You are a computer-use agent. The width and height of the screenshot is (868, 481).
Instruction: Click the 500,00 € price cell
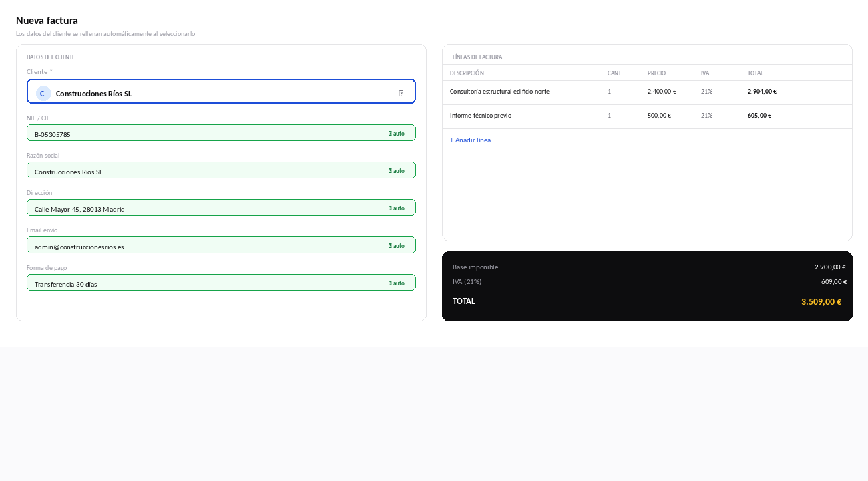tap(659, 116)
